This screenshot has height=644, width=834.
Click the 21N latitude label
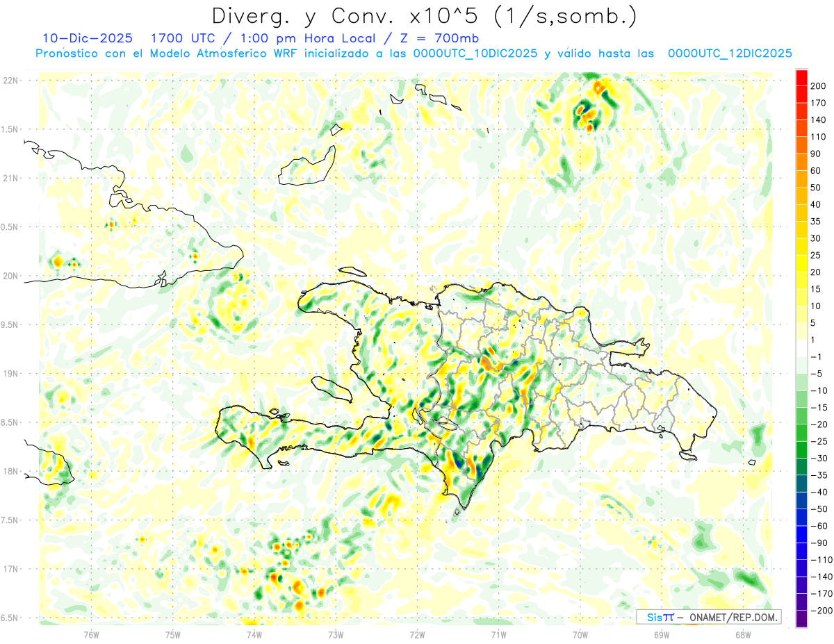(x=10, y=178)
